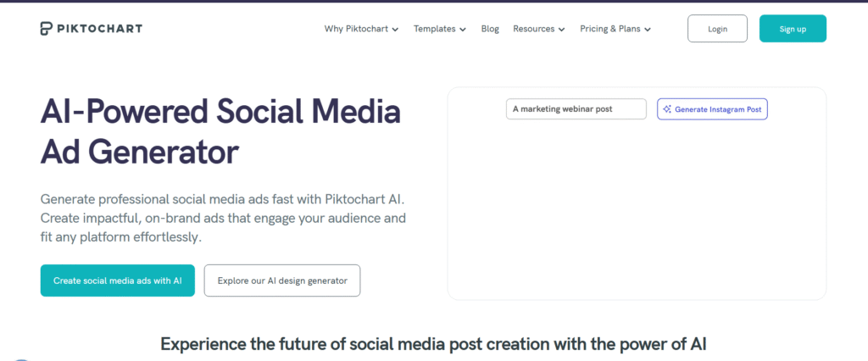Image resolution: width=868 pixels, height=361 pixels.
Task: Expand the chevron next to Templates
Action: 463,30
